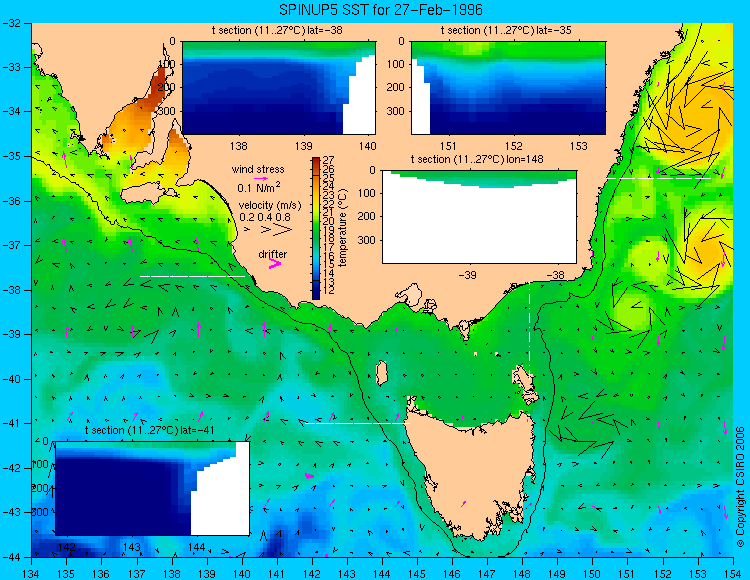Click the "-37" latitude tick on main axis
This screenshot has height=580, width=750.
click(11, 245)
